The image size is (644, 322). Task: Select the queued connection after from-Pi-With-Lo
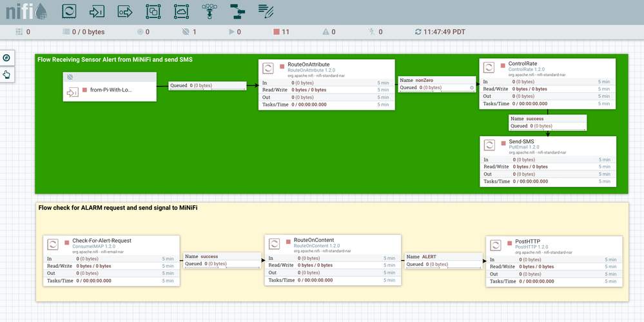pyautogui.click(x=208, y=86)
